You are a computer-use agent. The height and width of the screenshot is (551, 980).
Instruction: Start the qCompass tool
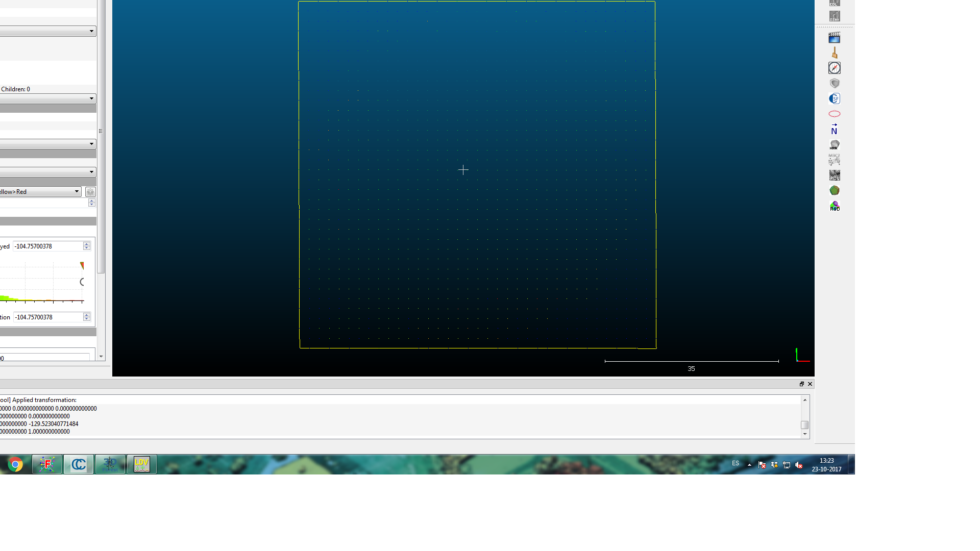pos(835,67)
